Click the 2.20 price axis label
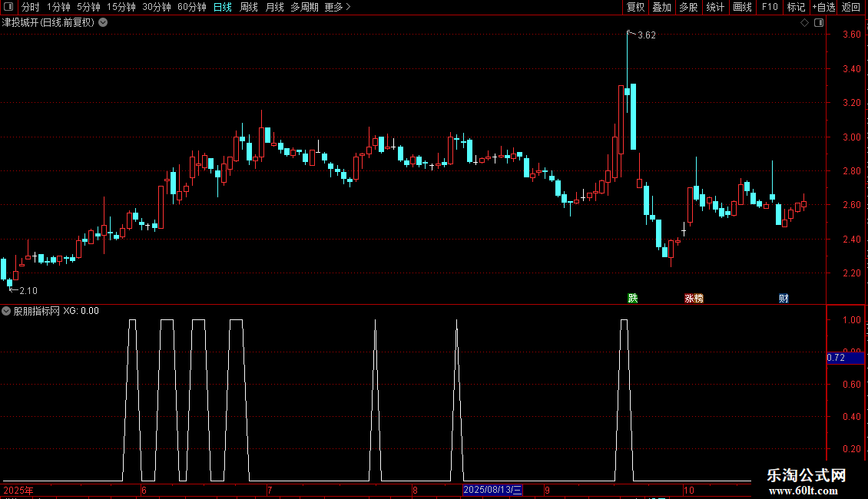Image resolution: width=868 pixels, height=499 pixels. 851,273
